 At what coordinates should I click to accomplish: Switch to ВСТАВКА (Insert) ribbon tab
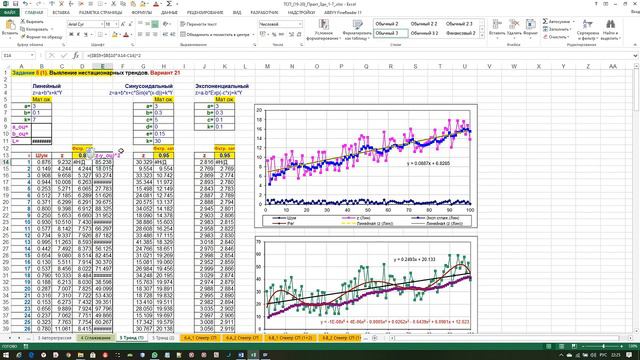click(61, 13)
